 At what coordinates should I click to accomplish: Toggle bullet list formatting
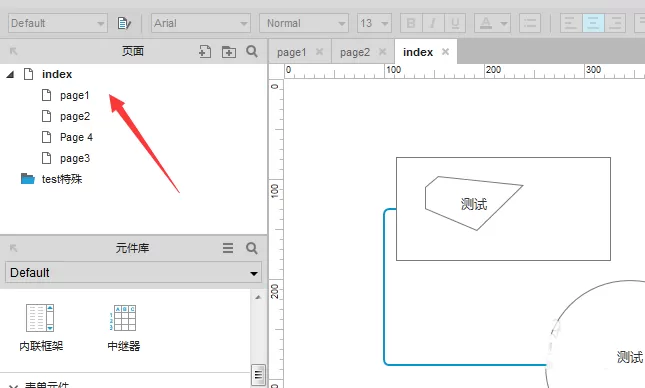530,23
